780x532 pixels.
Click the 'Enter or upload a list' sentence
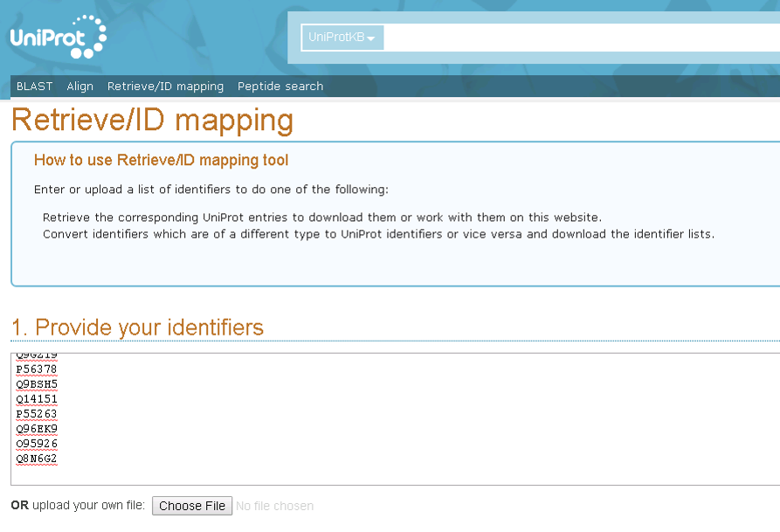tap(211, 190)
